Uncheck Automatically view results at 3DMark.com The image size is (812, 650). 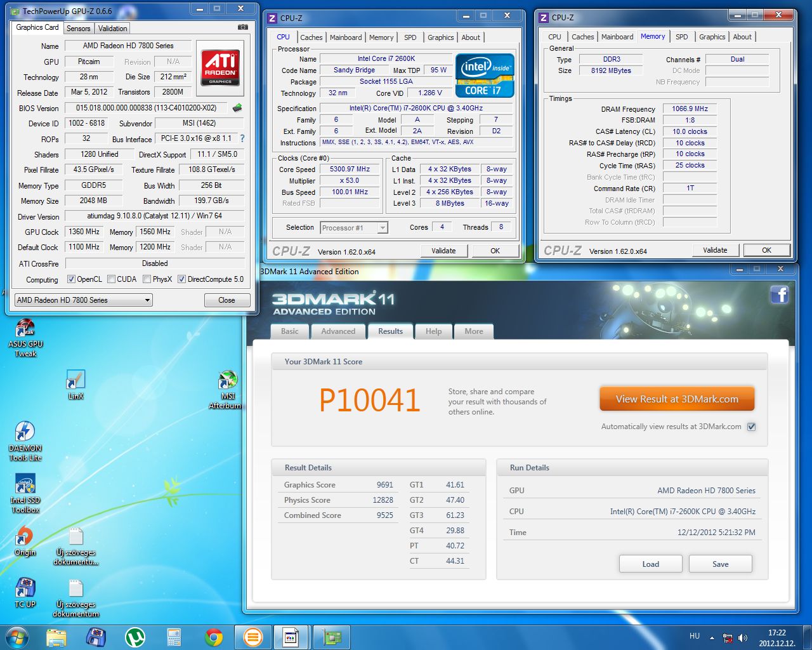coord(751,427)
